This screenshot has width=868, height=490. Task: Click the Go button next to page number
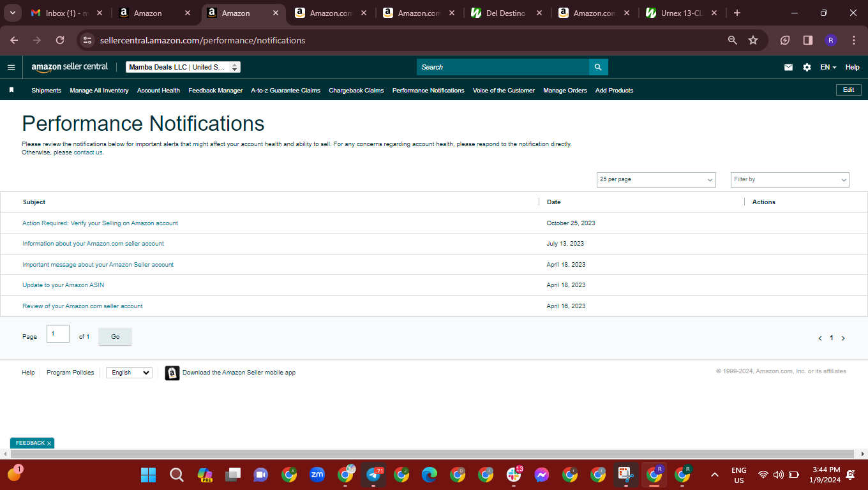115,337
